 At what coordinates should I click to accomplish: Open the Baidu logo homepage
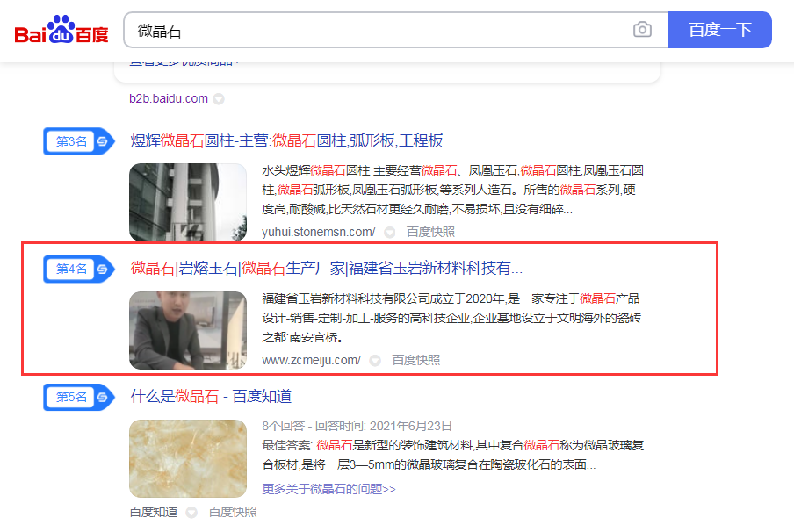coord(61,30)
